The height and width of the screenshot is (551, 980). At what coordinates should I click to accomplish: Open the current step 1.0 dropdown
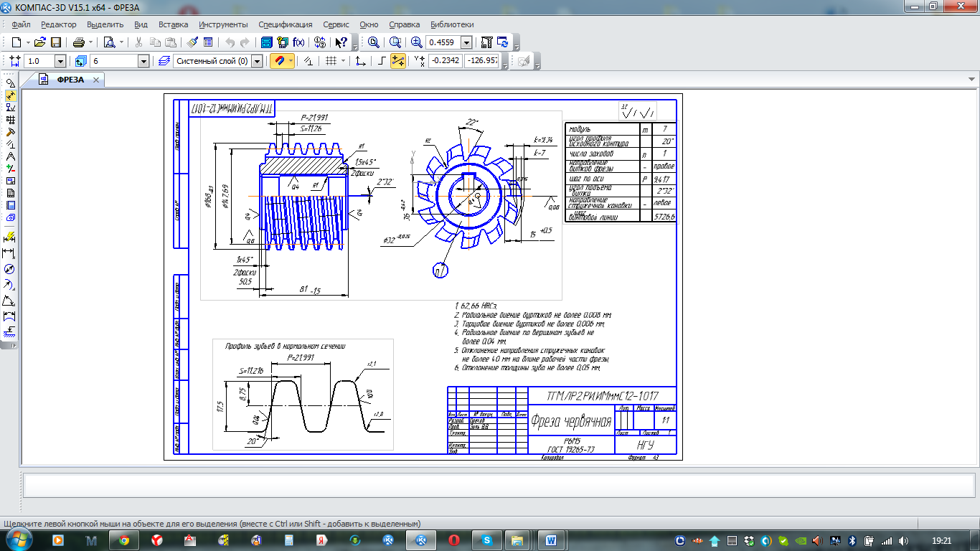(x=60, y=61)
